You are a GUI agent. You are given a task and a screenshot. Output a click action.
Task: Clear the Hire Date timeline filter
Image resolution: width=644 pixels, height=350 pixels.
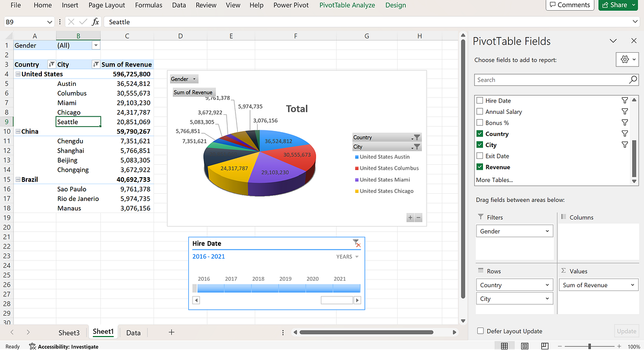pyautogui.click(x=357, y=243)
